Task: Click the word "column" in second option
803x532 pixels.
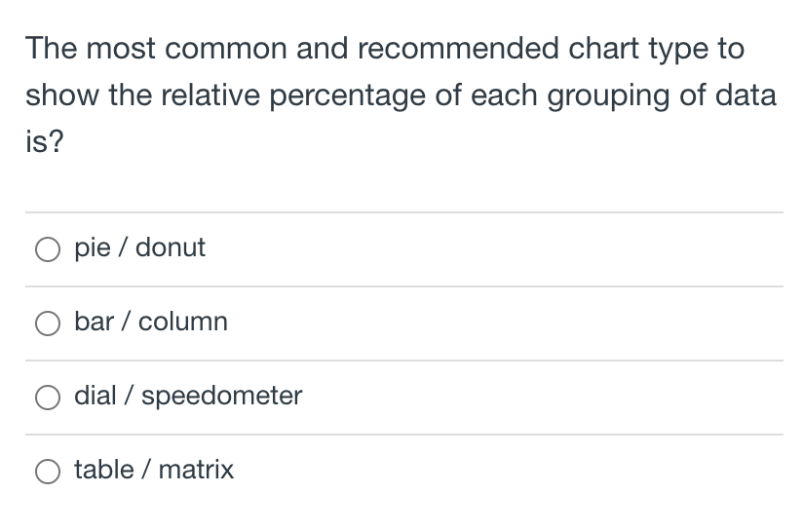Action: point(183,323)
